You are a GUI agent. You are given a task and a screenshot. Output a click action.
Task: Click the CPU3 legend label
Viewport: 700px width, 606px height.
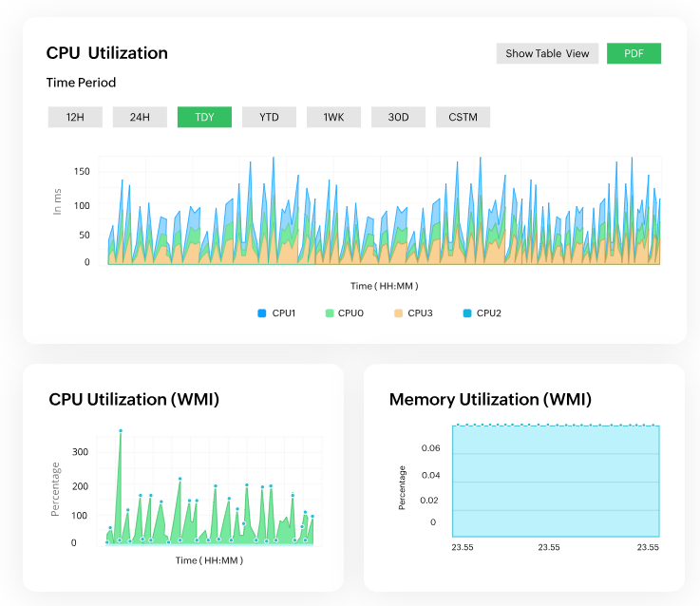tap(420, 312)
